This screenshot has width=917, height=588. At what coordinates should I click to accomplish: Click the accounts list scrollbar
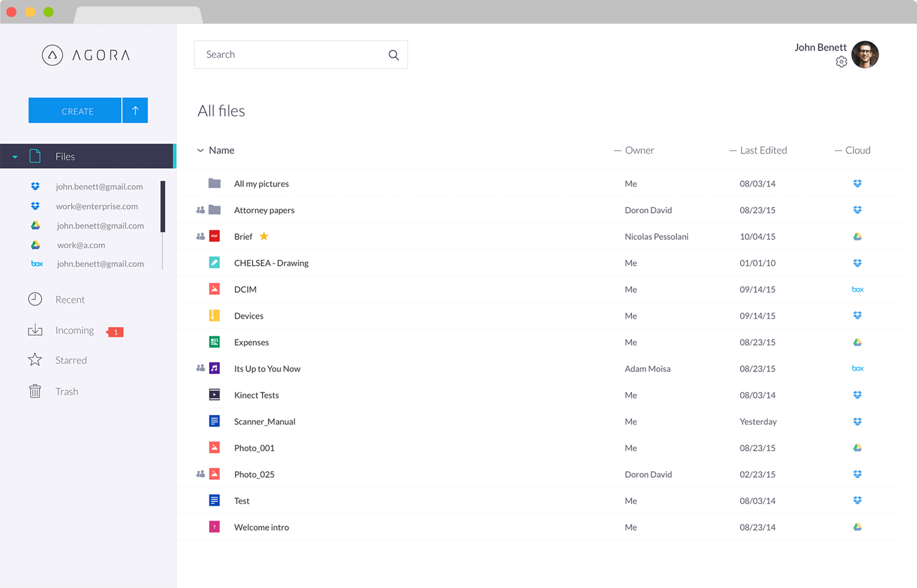[x=163, y=206]
